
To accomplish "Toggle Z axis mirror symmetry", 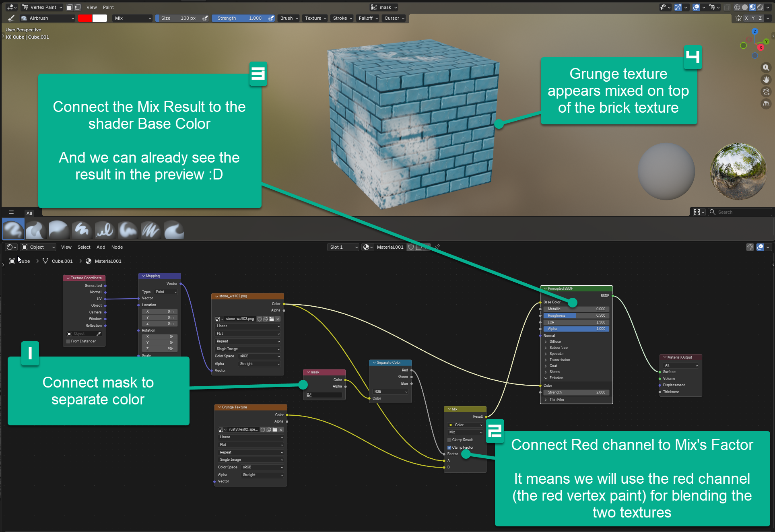I will [x=760, y=18].
